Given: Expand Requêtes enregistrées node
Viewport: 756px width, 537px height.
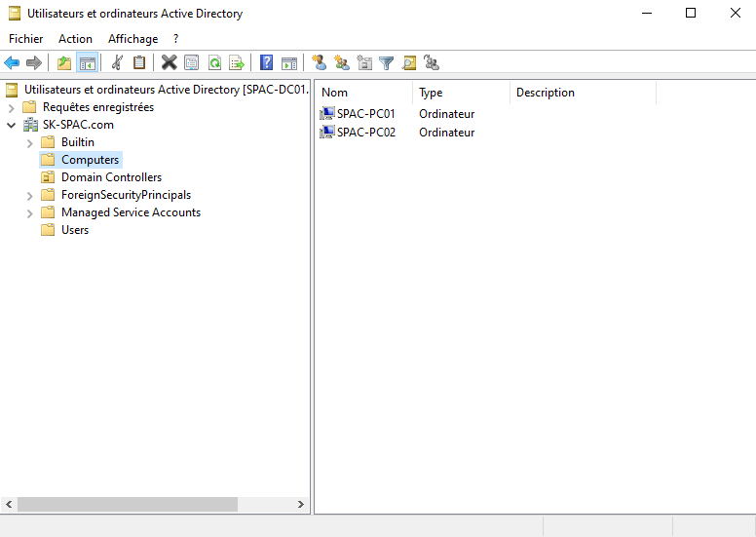Looking at the screenshot, I should (x=12, y=108).
